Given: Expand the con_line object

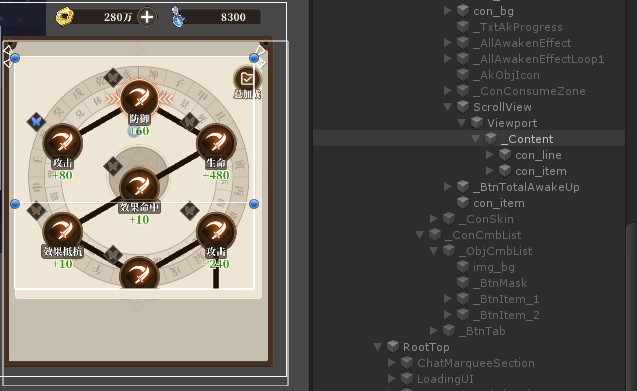Looking at the screenshot, I should 490,155.
